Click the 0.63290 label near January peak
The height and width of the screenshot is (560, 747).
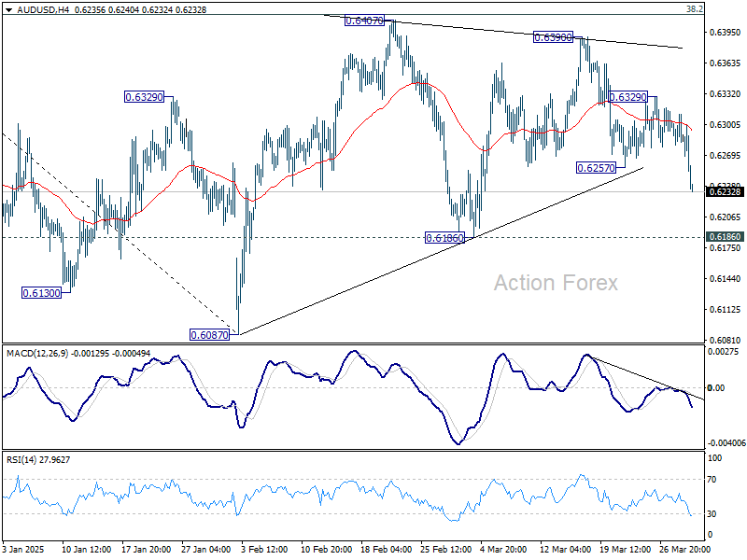(144, 97)
